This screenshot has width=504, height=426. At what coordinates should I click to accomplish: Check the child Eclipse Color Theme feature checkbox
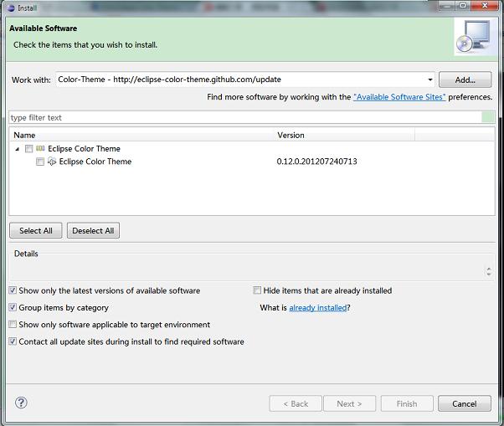[40, 162]
